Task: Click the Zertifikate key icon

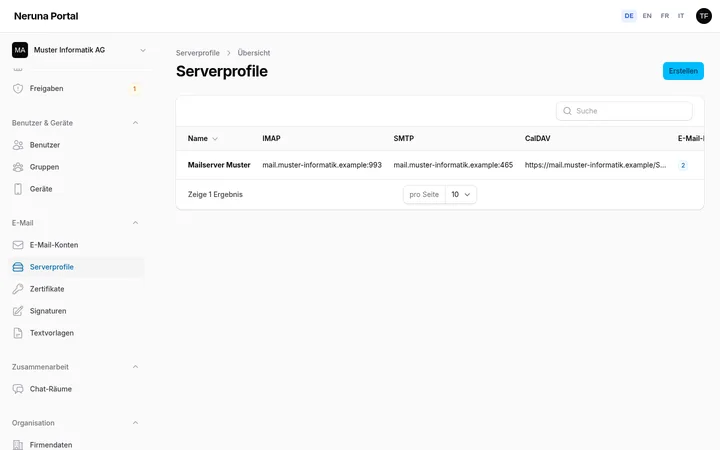Action: (x=18, y=289)
